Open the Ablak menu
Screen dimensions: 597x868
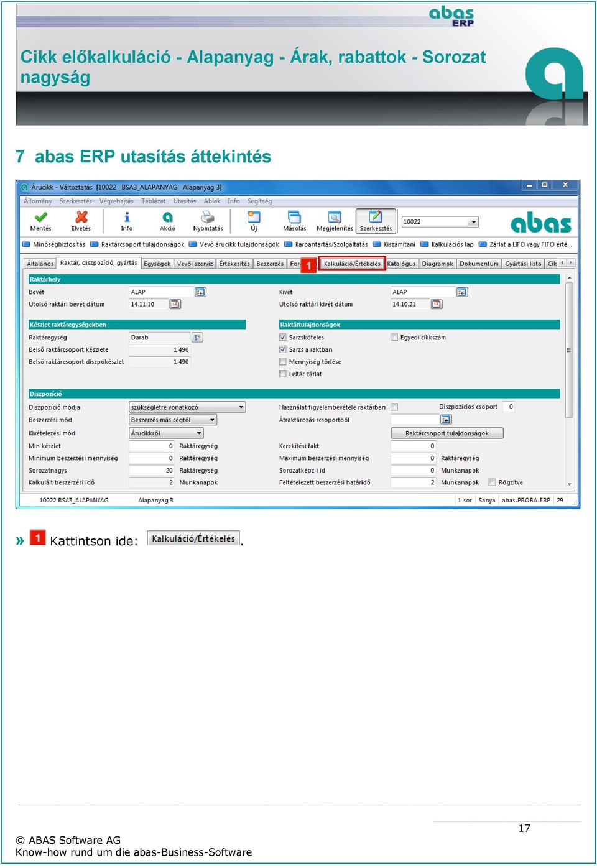pos(212,201)
